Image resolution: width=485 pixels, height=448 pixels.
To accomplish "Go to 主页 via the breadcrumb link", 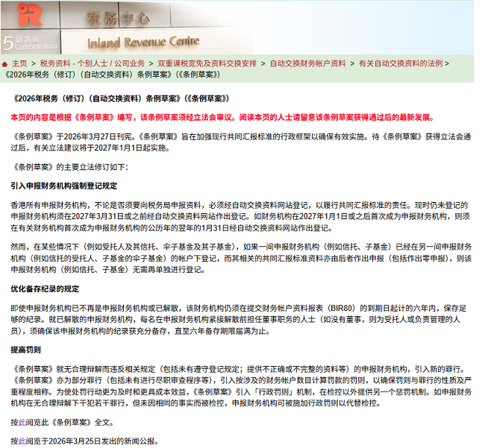I will (19, 64).
